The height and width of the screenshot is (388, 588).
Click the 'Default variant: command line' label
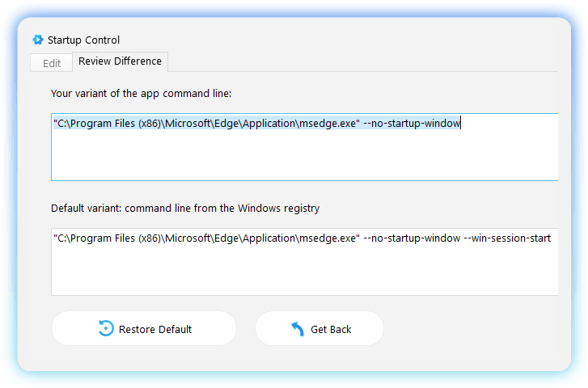click(x=184, y=209)
